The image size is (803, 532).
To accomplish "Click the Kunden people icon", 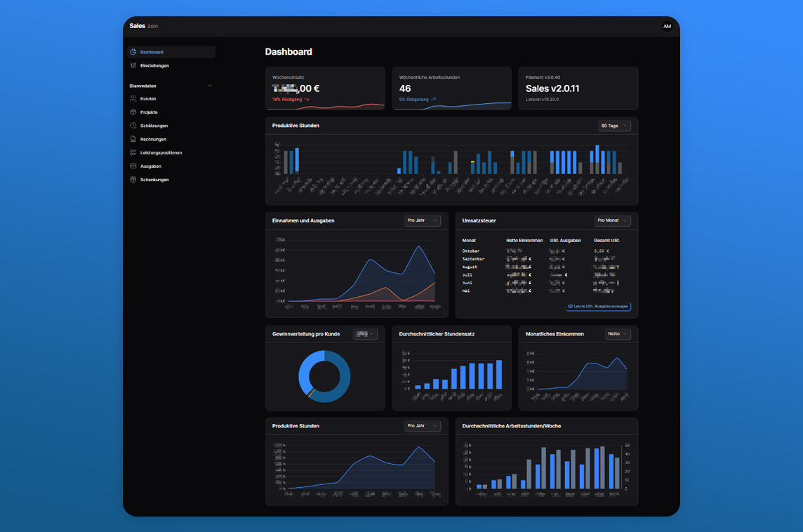I will click(x=133, y=99).
